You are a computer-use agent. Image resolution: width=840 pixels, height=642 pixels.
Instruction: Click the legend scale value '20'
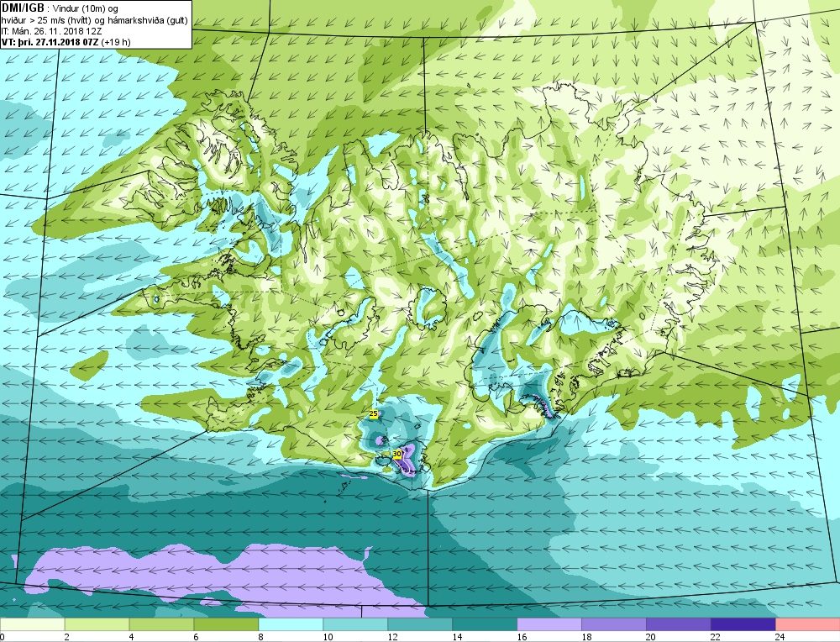(651, 637)
